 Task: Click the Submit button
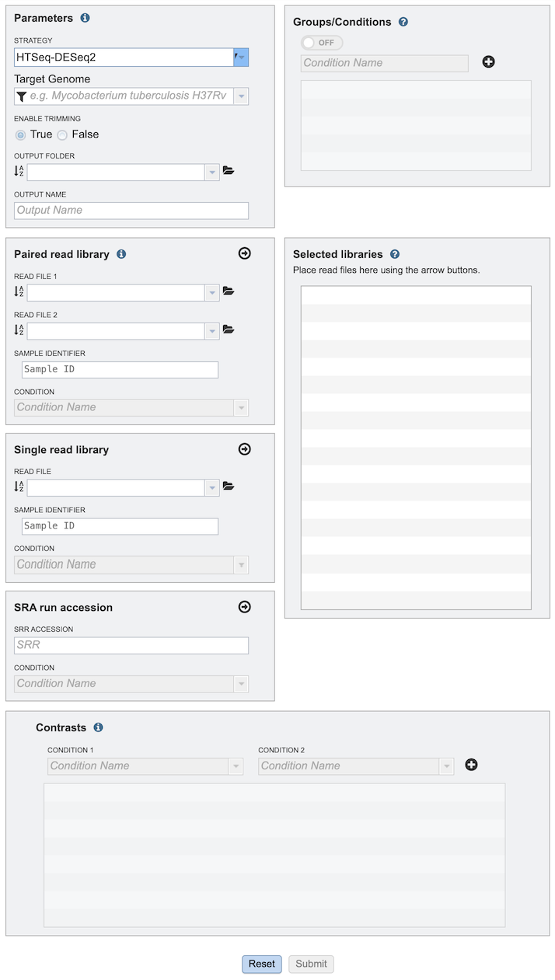click(x=311, y=964)
